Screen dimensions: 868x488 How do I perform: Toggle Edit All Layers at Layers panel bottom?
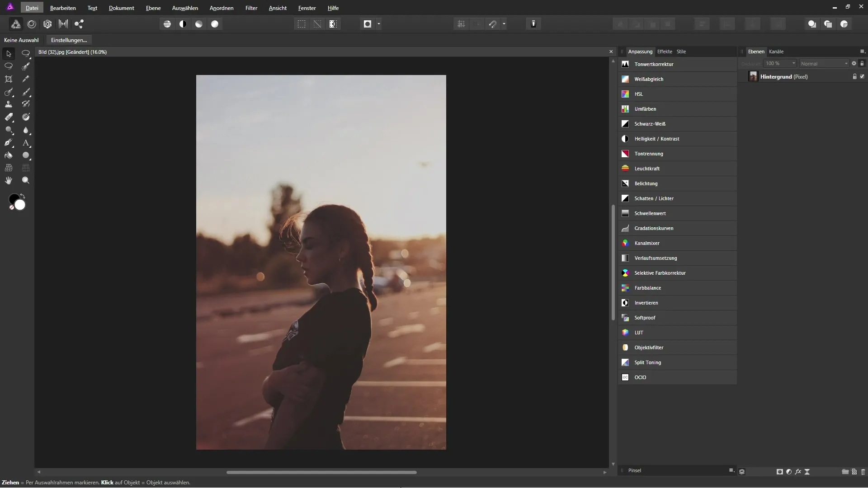point(742,472)
